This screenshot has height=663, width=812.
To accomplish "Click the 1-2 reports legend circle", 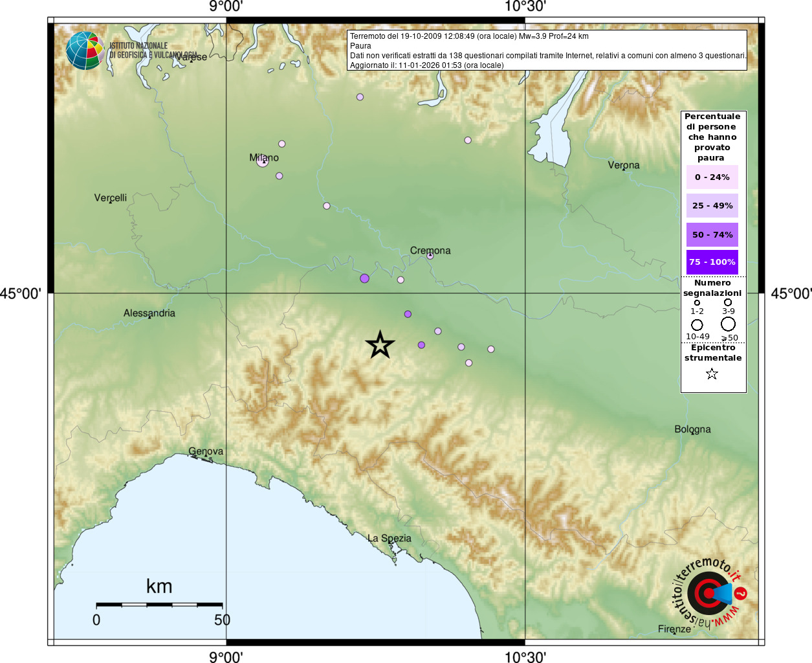I will point(697,302).
